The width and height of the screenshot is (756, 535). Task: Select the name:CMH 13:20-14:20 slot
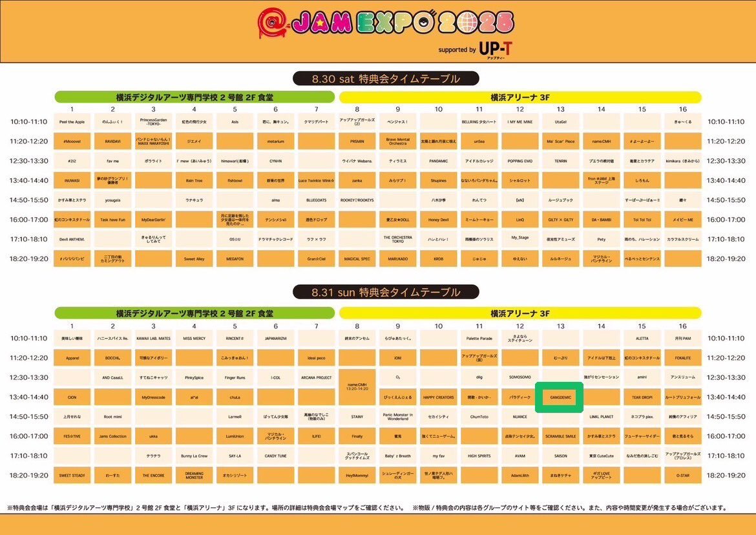[x=357, y=387]
